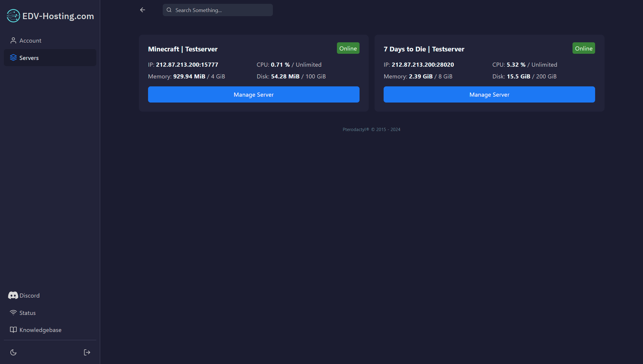
Task: Select Servers in the sidebar
Action: point(50,58)
